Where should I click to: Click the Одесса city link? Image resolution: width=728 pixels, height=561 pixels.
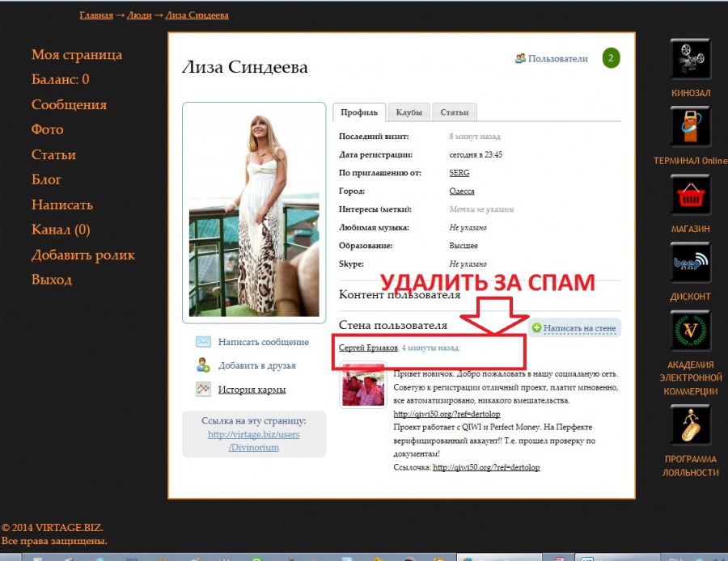pyautogui.click(x=461, y=192)
